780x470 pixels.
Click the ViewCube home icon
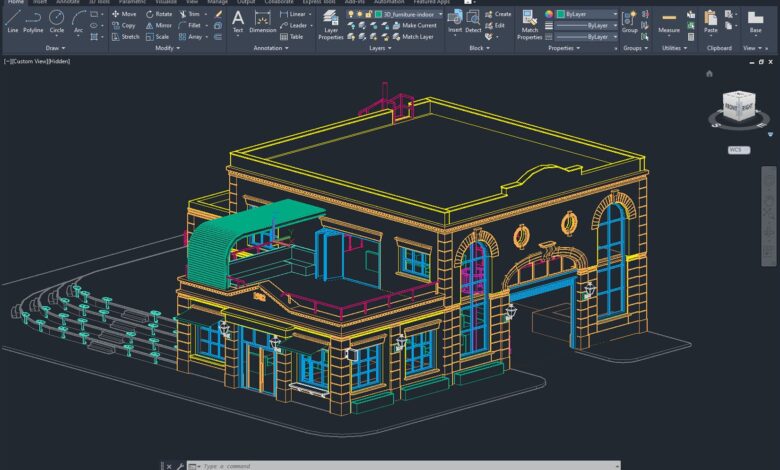point(709,74)
